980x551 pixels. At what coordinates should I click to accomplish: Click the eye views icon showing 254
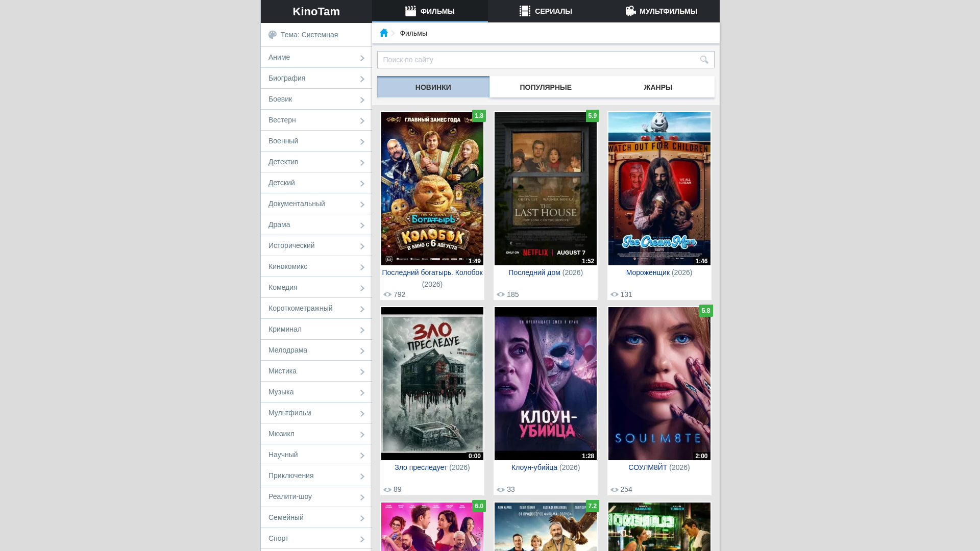pyautogui.click(x=615, y=489)
